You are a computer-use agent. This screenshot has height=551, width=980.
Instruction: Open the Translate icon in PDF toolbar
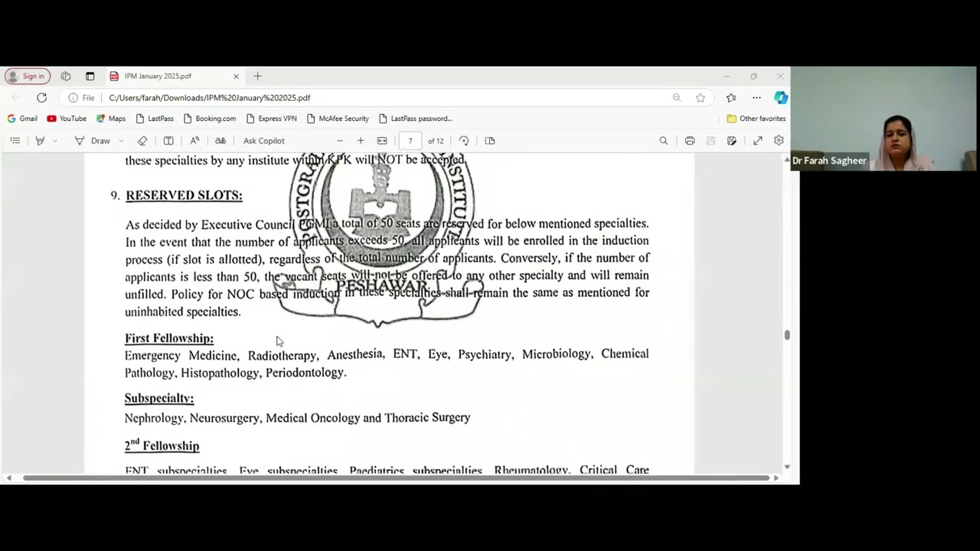point(220,141)
